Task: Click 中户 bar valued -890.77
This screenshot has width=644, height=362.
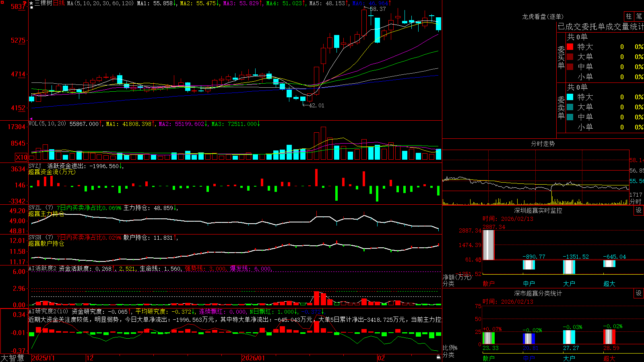Action: point(529,265)
